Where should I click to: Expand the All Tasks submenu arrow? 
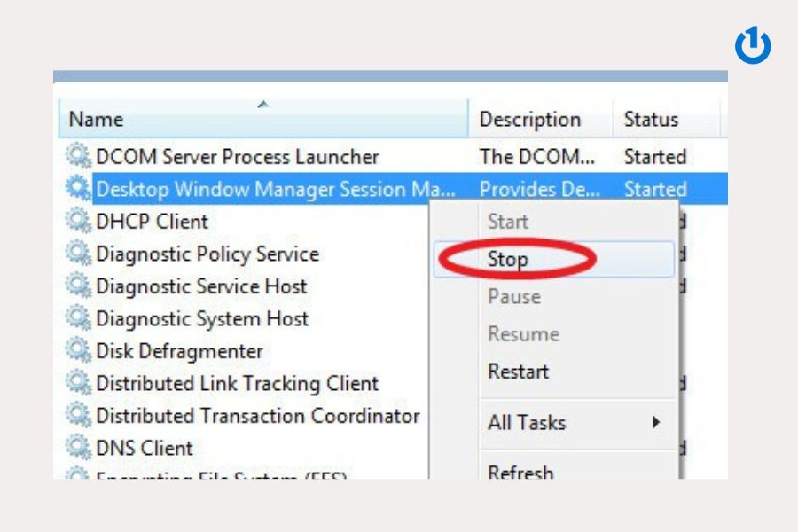tap(656, 423)
